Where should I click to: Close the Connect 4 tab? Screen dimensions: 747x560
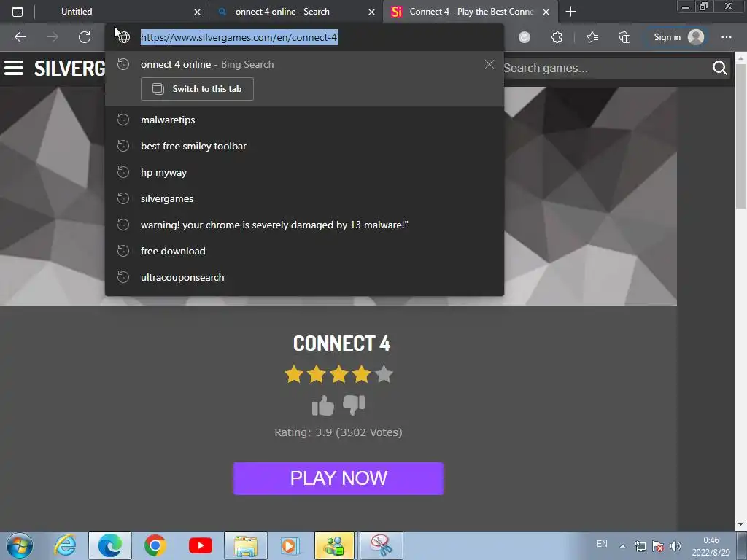546,12
